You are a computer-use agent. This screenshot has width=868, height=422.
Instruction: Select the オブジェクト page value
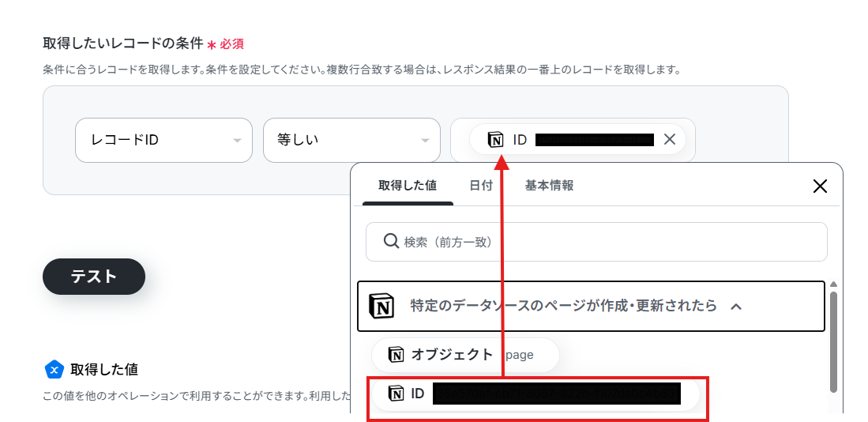pyautogui.click(x=465, y=355)
